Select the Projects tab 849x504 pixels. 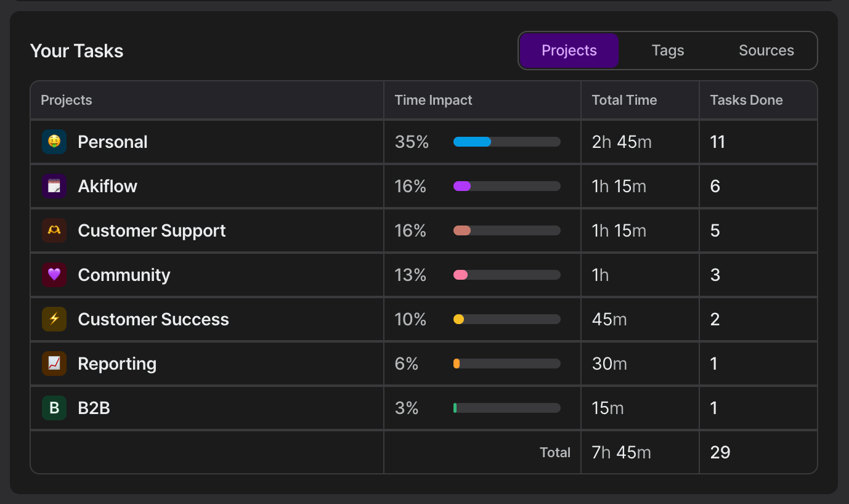coord(569,51)
